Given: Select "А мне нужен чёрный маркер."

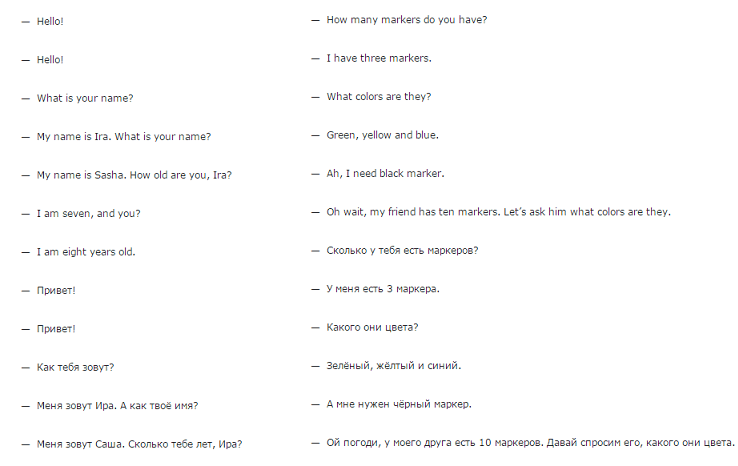Looking at the screenshot, I should pos(399,404).
